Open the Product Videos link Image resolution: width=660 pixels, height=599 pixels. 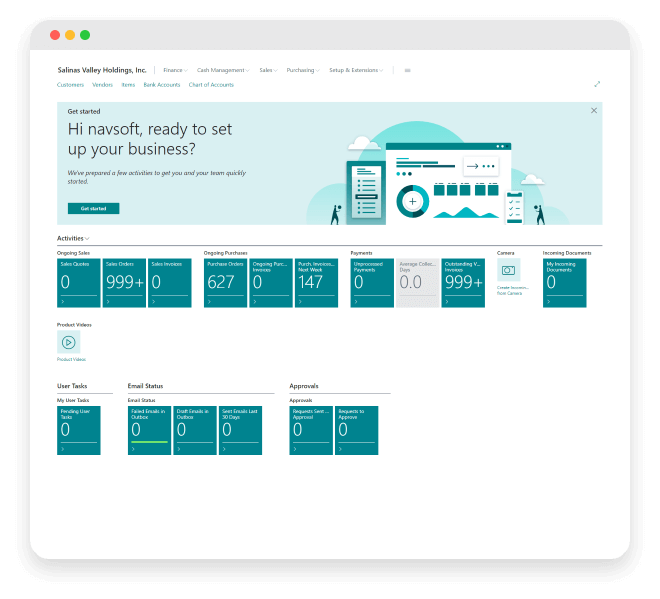click(x=71, y=359)
